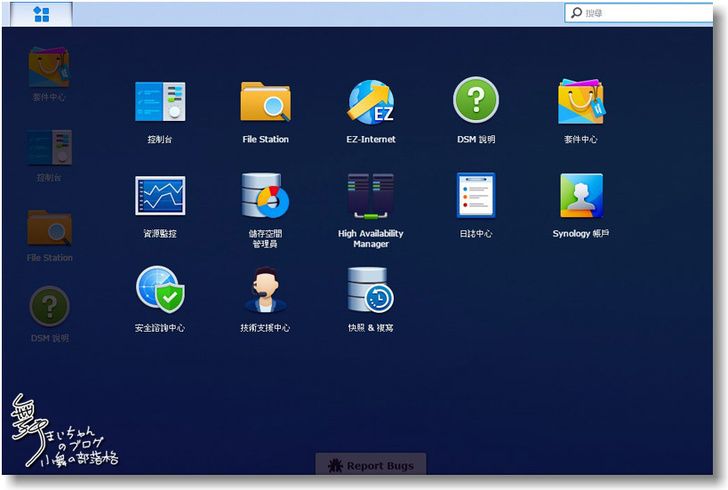Open 日誌中心 log center
728x490 pixels.
click(x=476, y=196)
